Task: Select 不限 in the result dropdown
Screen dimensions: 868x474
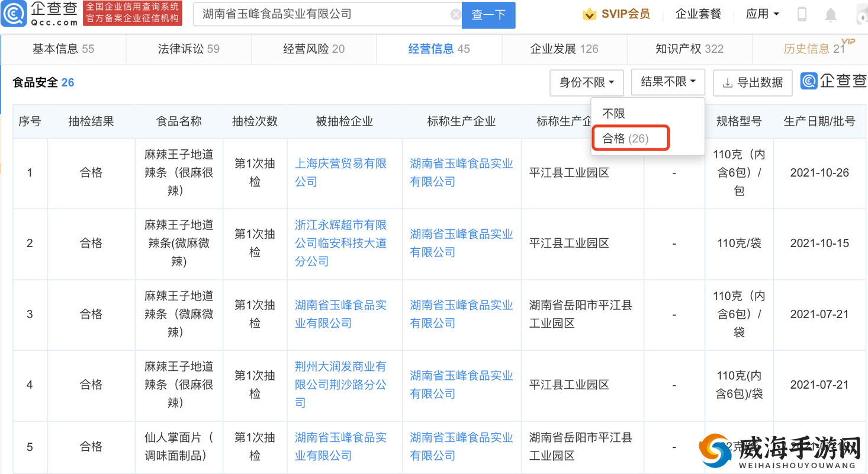Action: click(613, 113)
